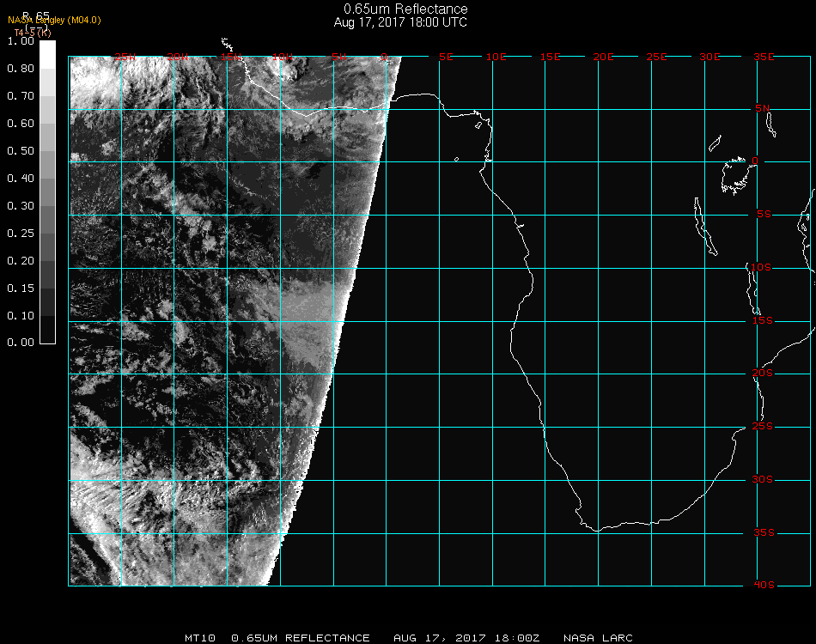Click the 15E longitude label

tap(550, 57)
